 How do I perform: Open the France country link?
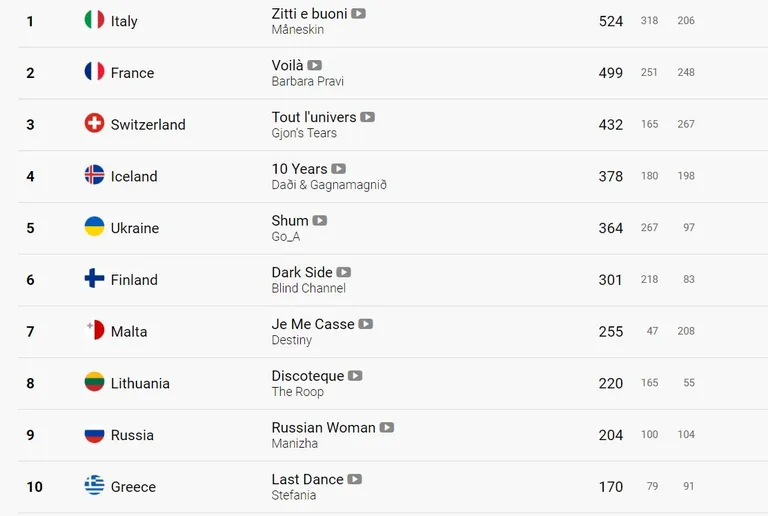(132, 73)
